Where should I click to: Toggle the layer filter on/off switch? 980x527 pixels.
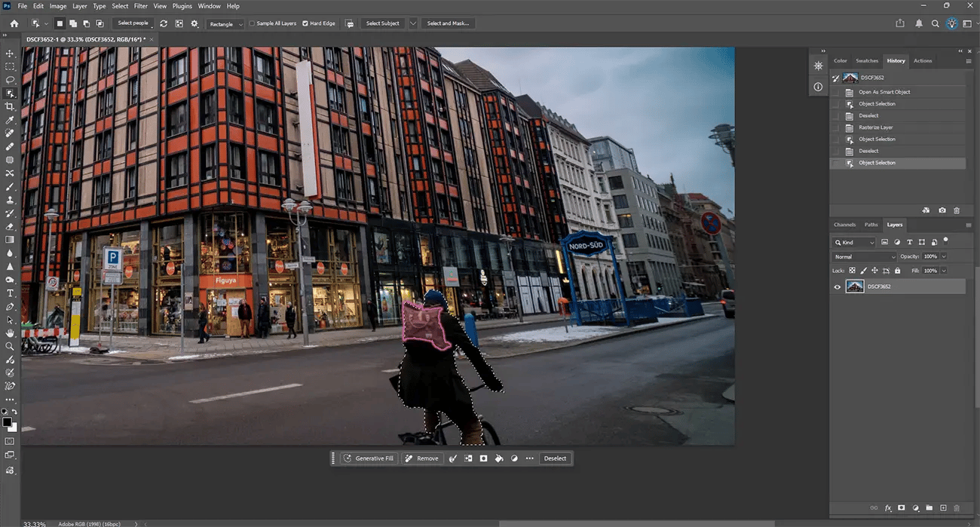point(946,241)
